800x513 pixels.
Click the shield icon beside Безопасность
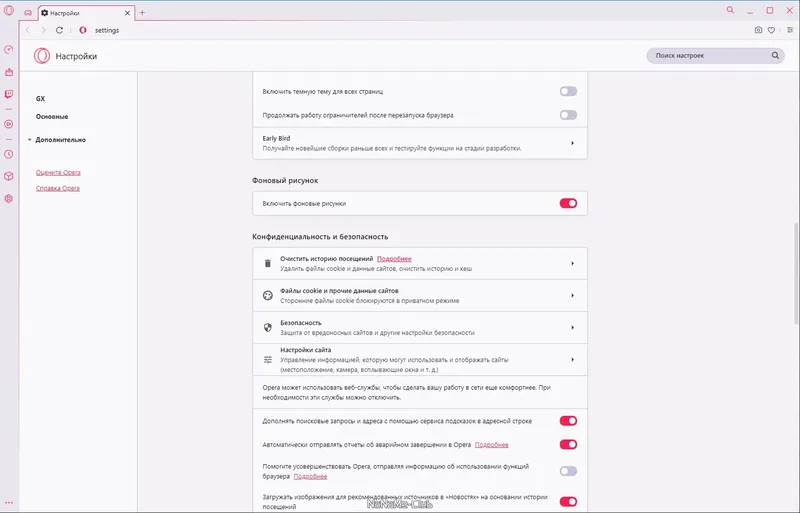pyautogui.click(x=267, y=328)
